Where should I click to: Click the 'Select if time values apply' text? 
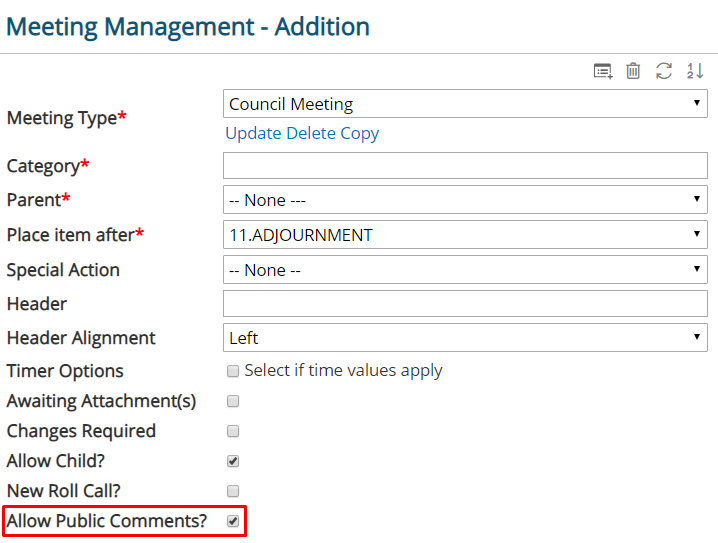click(343, 370)
